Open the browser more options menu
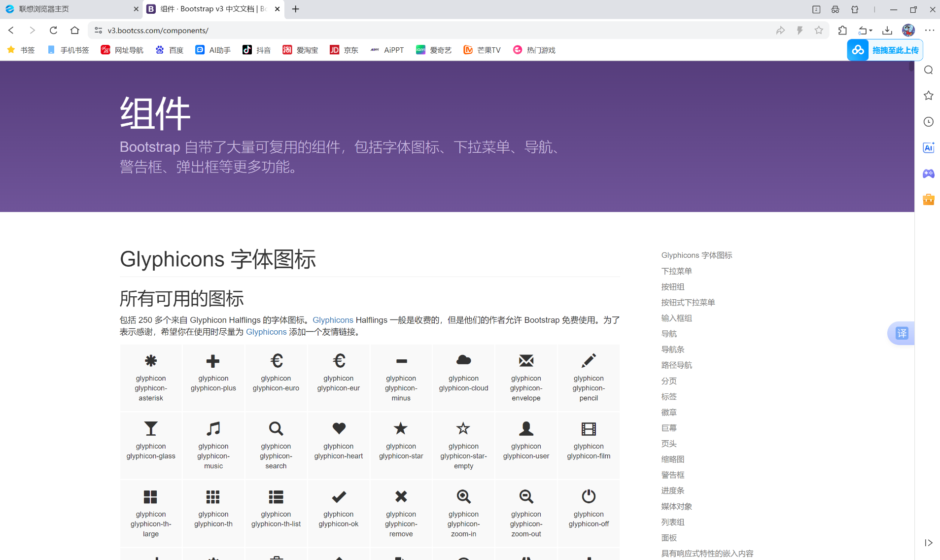 coord(930,30)
